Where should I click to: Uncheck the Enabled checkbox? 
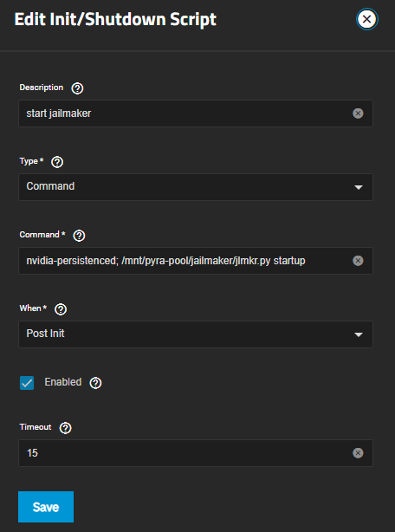click(27, 383)
